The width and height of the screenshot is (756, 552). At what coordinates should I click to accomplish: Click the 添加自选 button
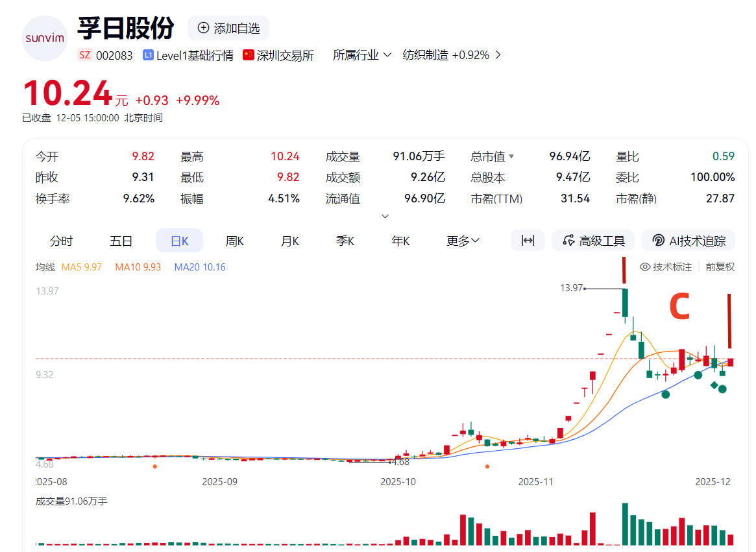[x=228, y=28]
